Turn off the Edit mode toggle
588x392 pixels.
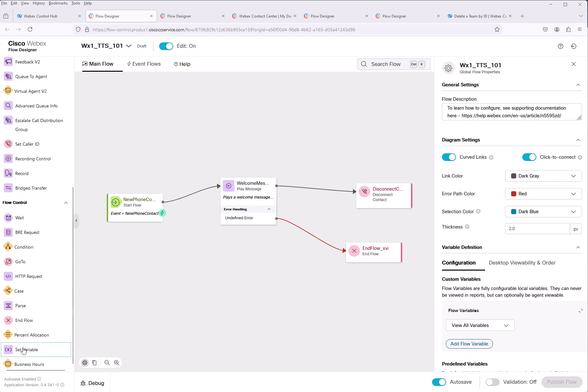(166, 46)
